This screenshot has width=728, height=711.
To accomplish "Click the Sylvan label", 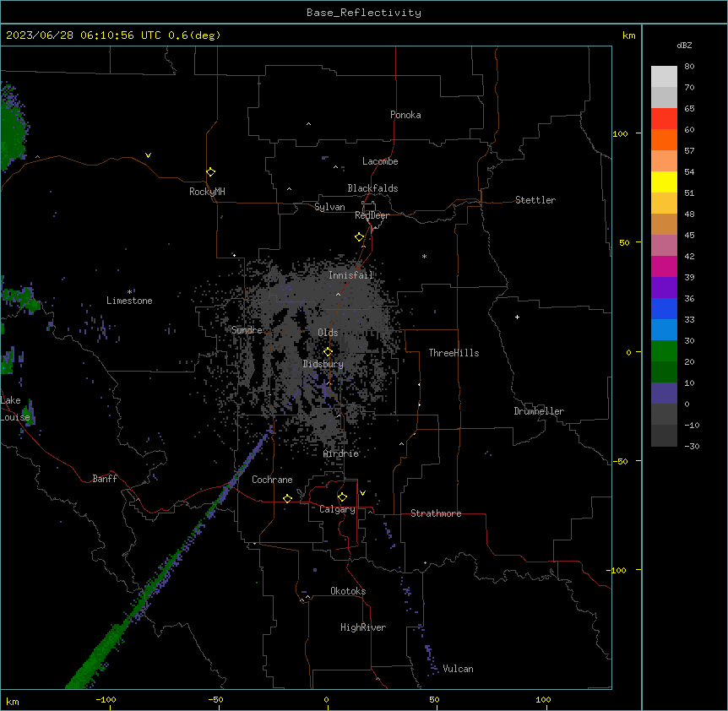I will click(x=329, y=207).
